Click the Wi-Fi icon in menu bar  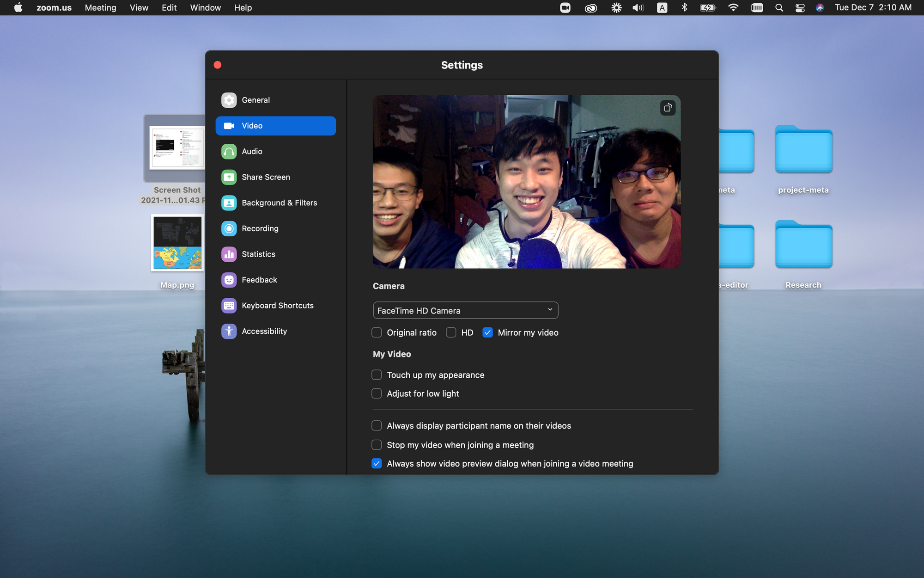(x=733, y=7)
